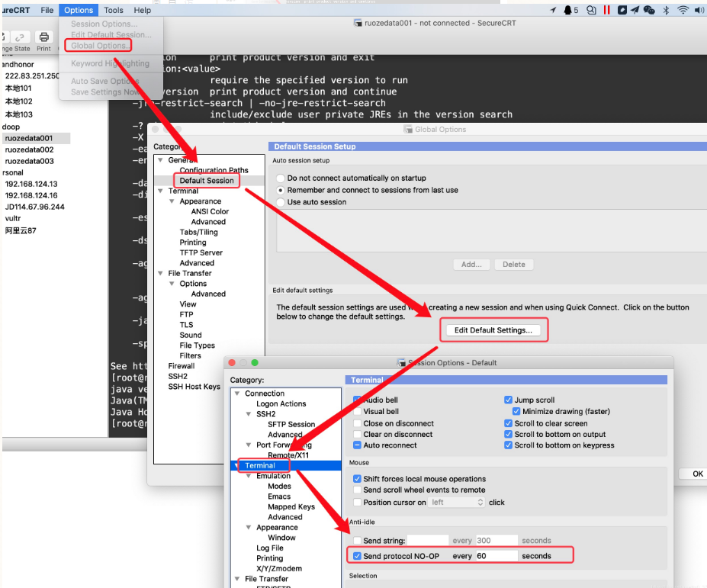The image size is (707, 588).
Task: Click the Print toolbar icon
Action: (x=43, y=38)
